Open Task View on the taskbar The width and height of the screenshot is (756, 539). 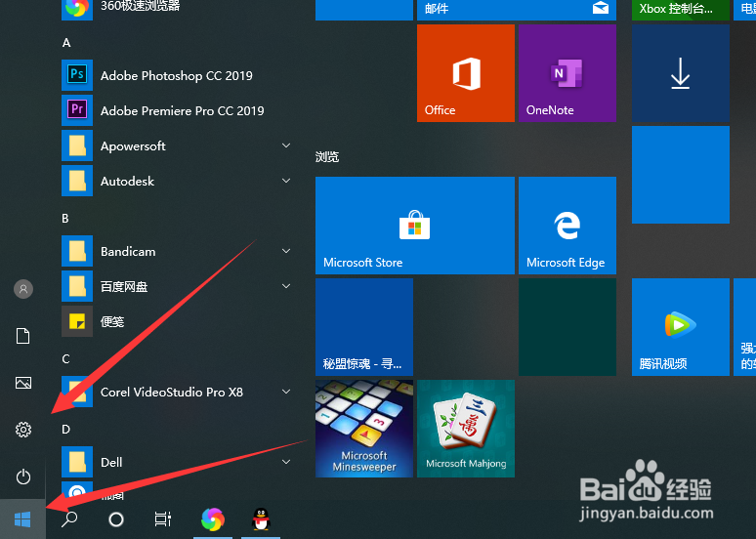(x=163, y=519)
